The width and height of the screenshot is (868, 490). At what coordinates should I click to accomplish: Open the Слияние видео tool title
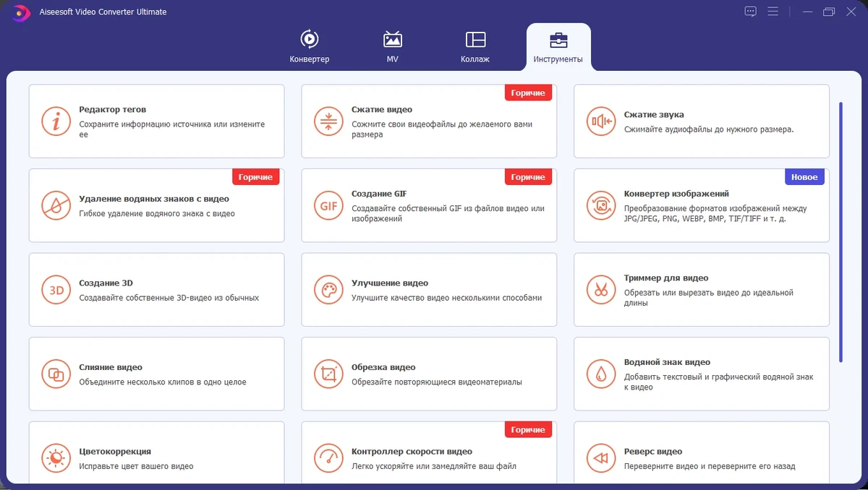[x=111, y=367]
